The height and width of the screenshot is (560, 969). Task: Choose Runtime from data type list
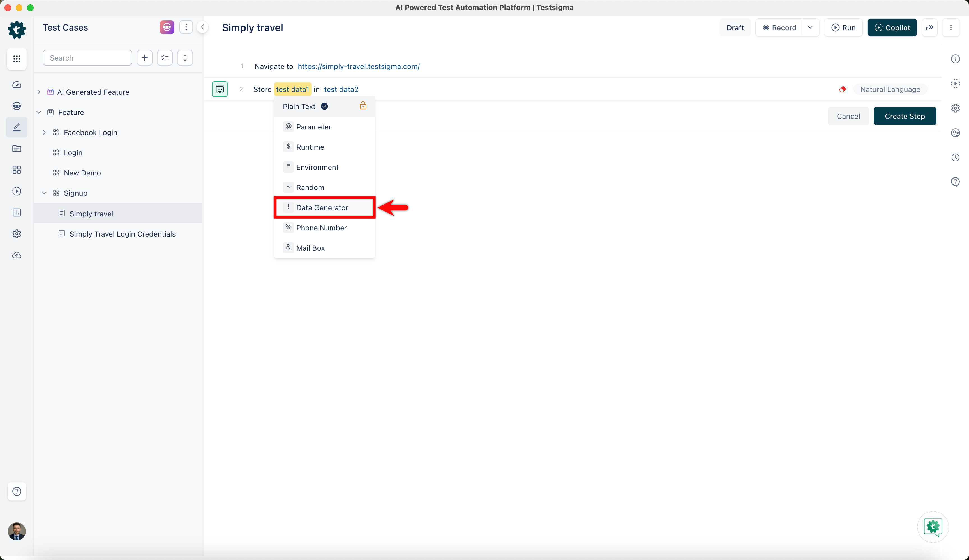[324, 147]
